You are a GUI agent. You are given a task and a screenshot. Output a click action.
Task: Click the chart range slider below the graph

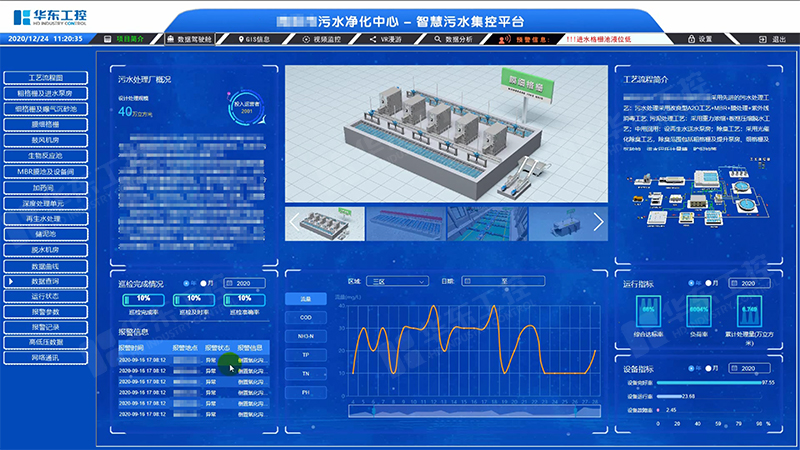pos(470,409)
